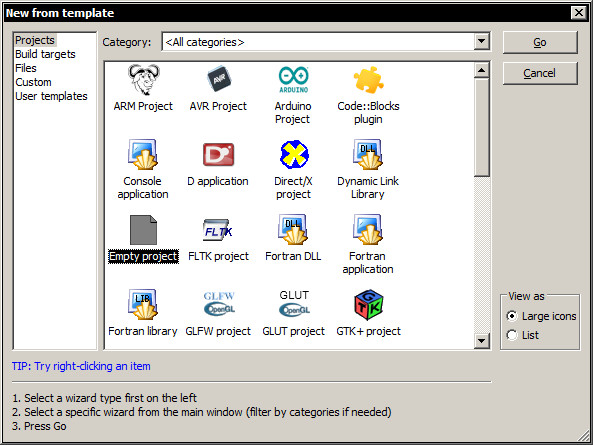
Task: Click the template list scrollbar thumb
Action: pyautogui.click(x=481, y=127)
